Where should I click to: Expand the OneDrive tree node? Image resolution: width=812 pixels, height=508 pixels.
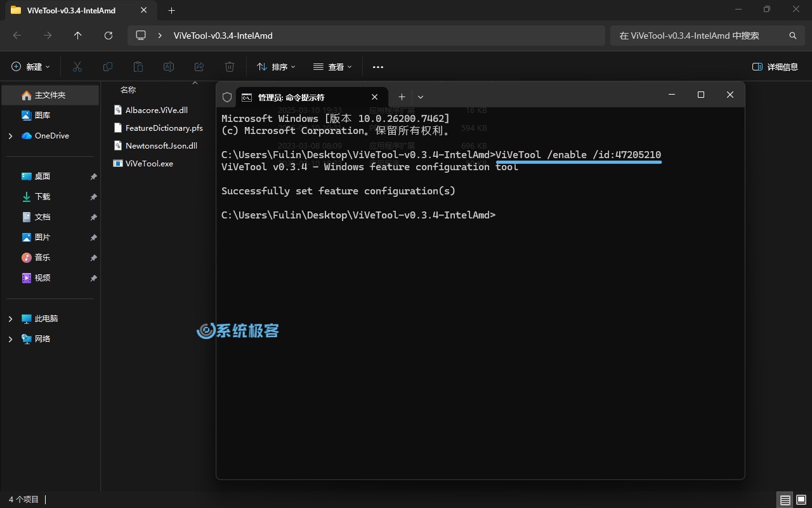coord(10,136)
